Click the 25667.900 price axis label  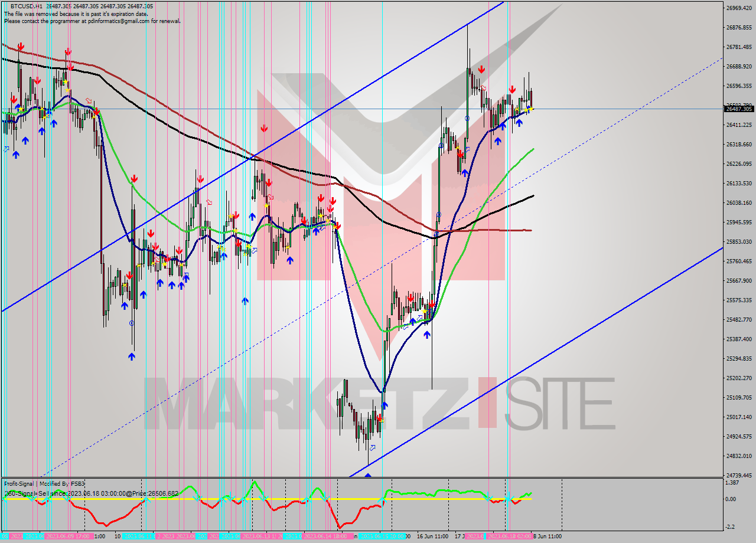pyautogui.click(x=739, y=281)
